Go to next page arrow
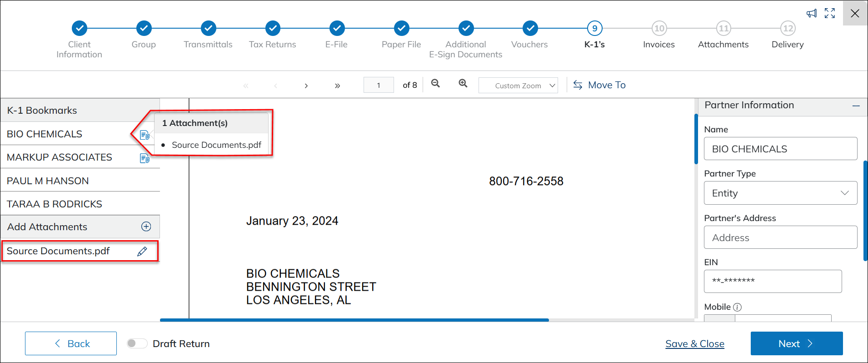 306,86
